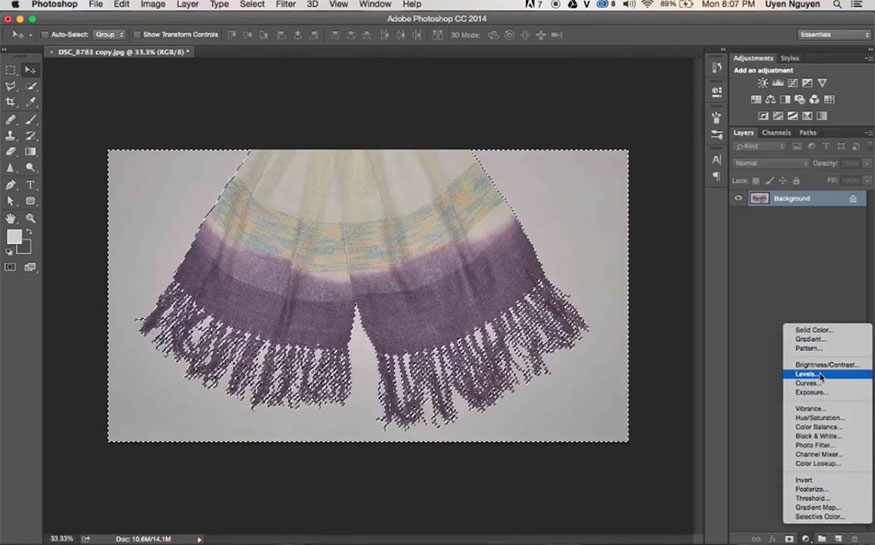The height and width of the screenshot is (545, 875).
Task: Open the Image menu
Action: coord(153,4)
